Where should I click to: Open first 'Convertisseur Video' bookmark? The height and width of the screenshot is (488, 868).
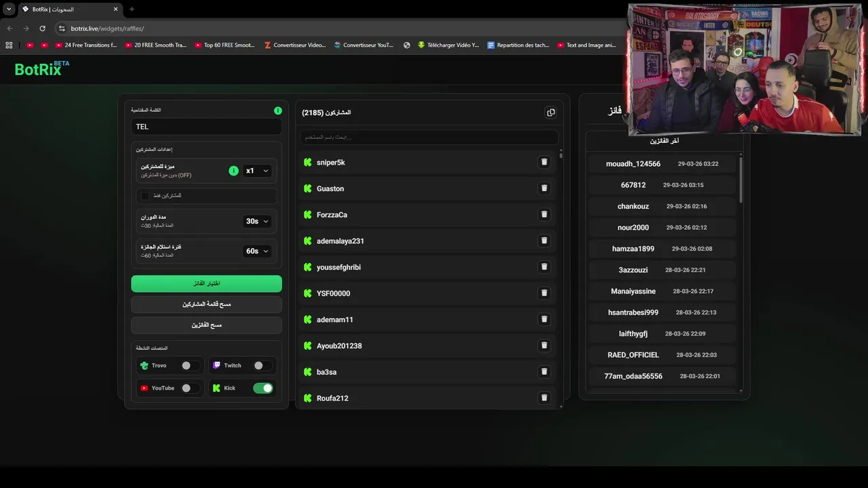click(x=294, y=45)
